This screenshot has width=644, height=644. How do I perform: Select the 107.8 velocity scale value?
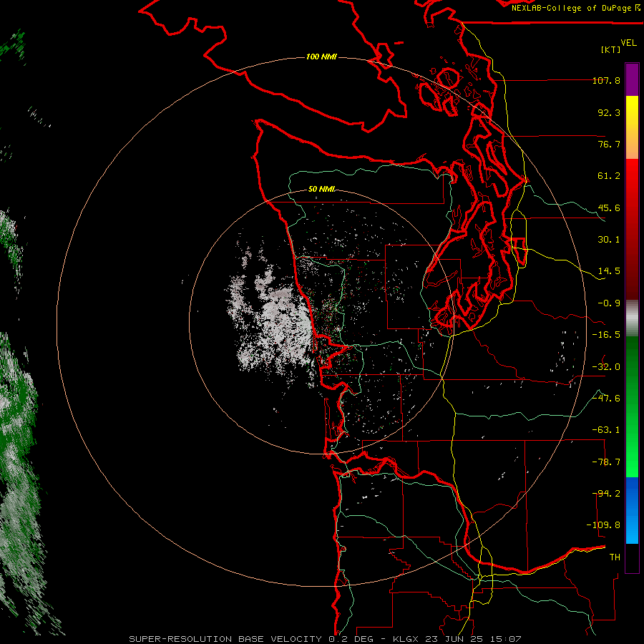[x=606, y=80]
